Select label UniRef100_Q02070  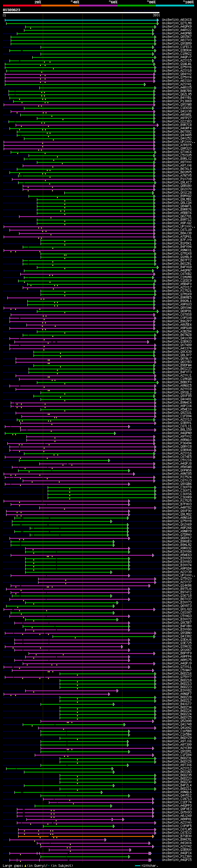tap(177, 189)
